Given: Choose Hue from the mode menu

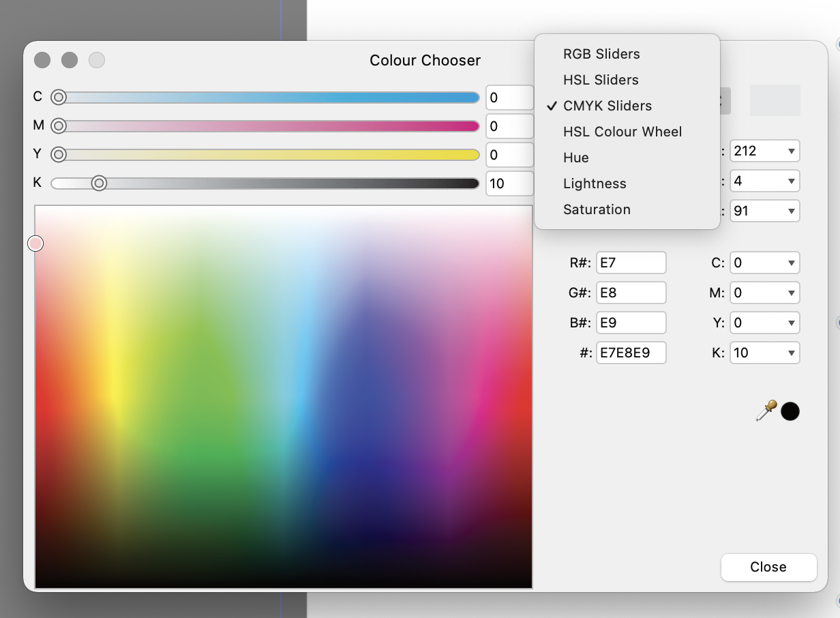Looking at the screenshot, I should click(x=575, y=158).
